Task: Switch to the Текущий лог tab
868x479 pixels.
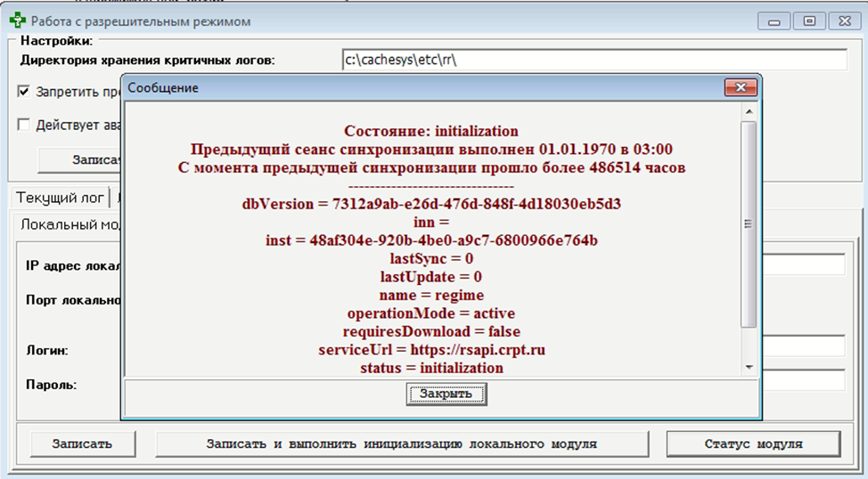Action: tap(59, 198)
